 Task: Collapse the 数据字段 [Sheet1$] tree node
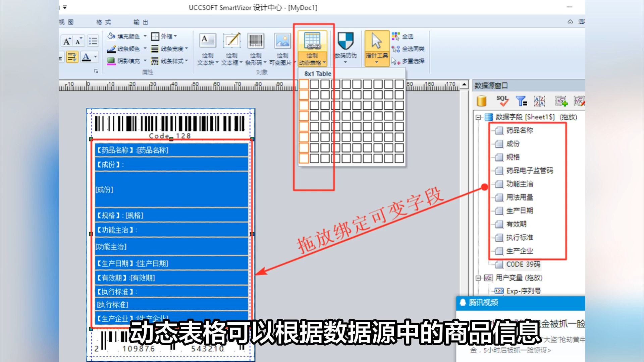click(x=478, y=117)
